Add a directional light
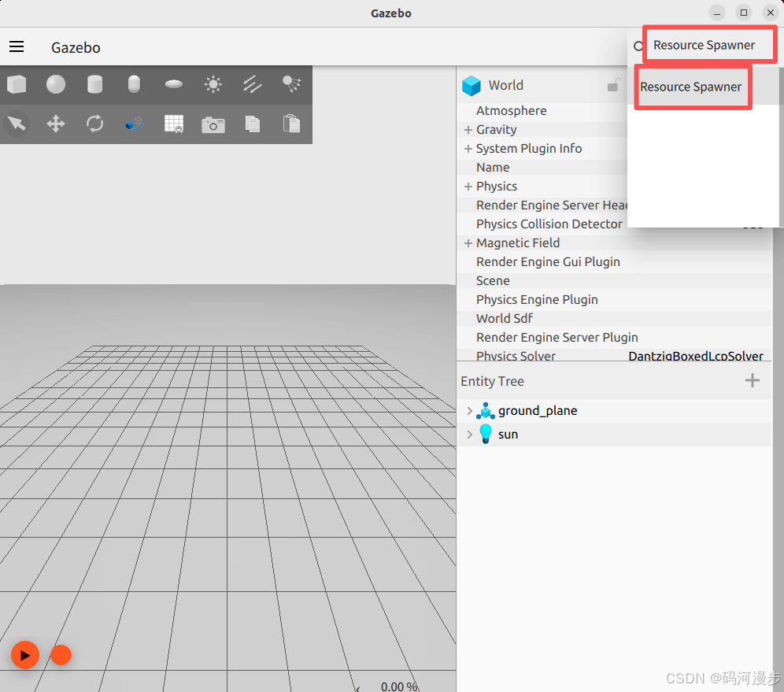 253,84
